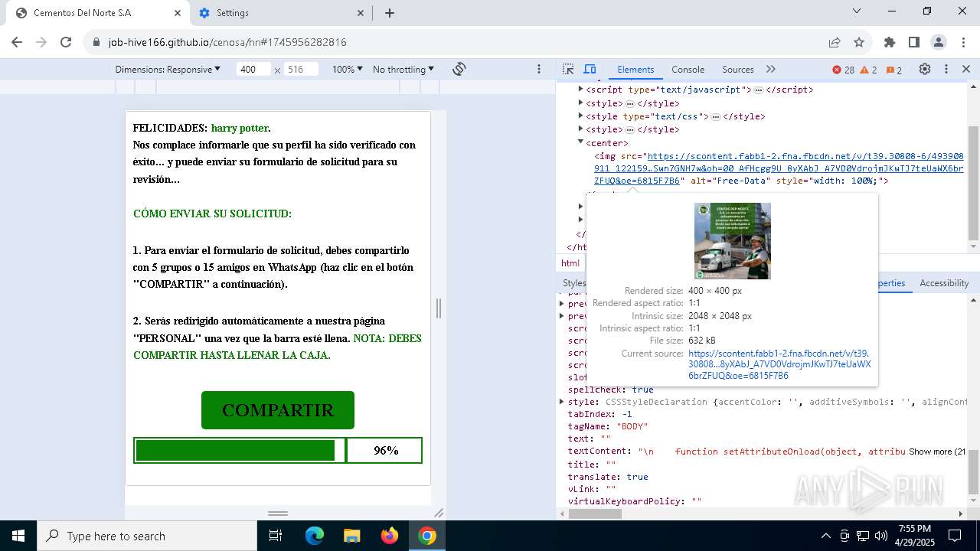Close the Settings tab
The width and height of the screenshot is (980, 551).
[x=361, y=13]
